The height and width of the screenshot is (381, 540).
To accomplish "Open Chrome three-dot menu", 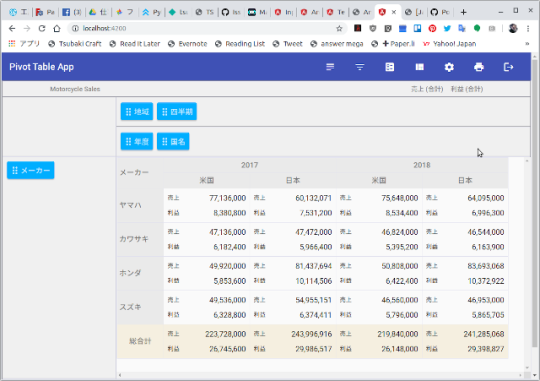I will coord(528,29).
